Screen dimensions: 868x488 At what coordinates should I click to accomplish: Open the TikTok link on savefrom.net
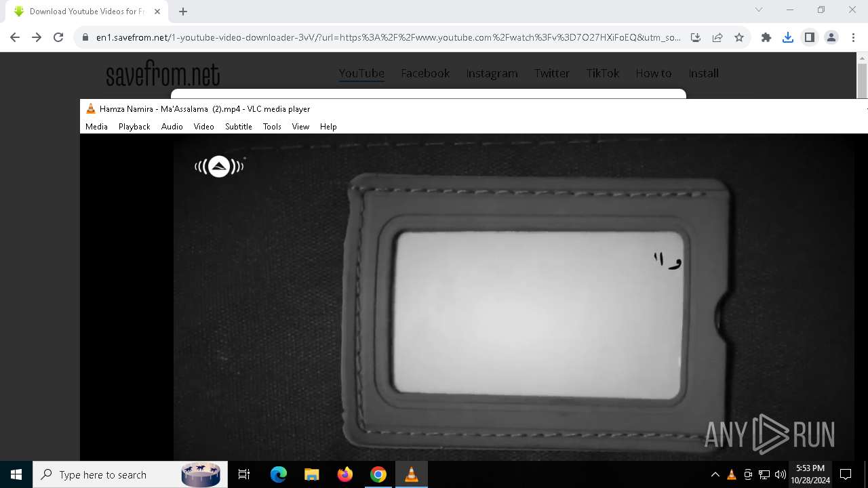click(603, 73)
